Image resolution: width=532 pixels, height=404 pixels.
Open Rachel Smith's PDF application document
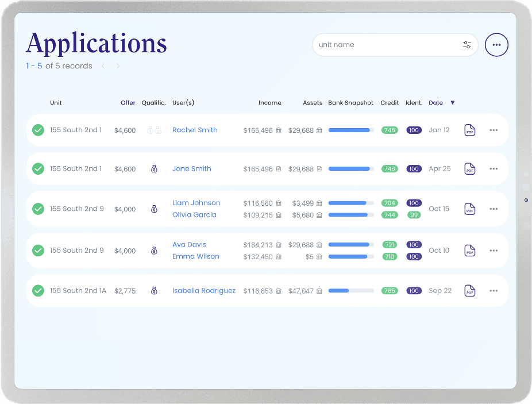[469, 130]
